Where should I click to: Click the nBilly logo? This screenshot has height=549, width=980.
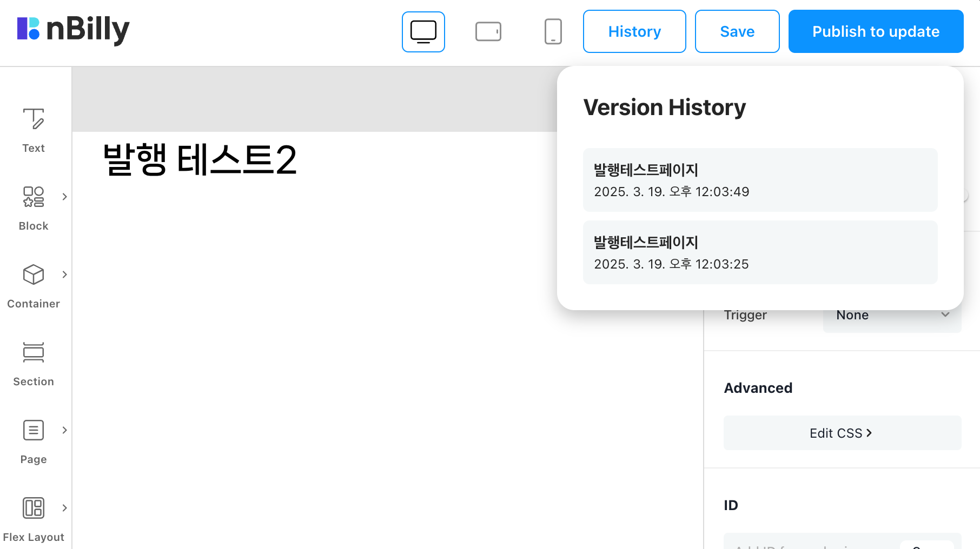point(74,30)
